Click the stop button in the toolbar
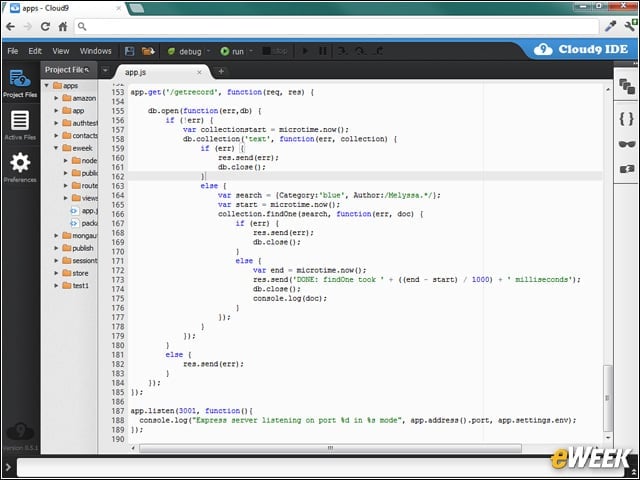This screenshot has height=480, width=640. (275, 51)
